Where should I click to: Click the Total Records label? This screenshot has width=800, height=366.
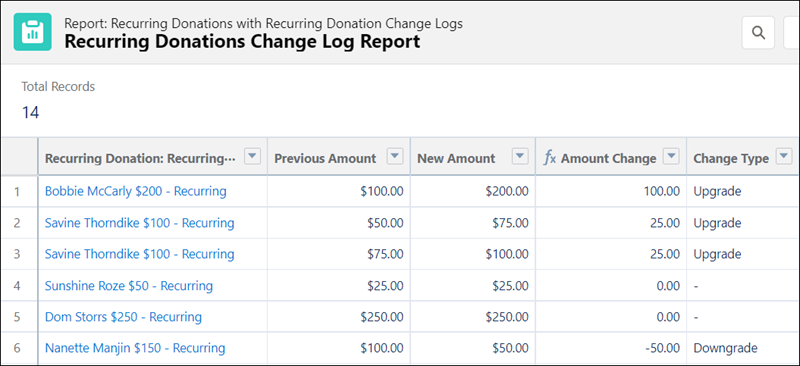tap(58, 87)
